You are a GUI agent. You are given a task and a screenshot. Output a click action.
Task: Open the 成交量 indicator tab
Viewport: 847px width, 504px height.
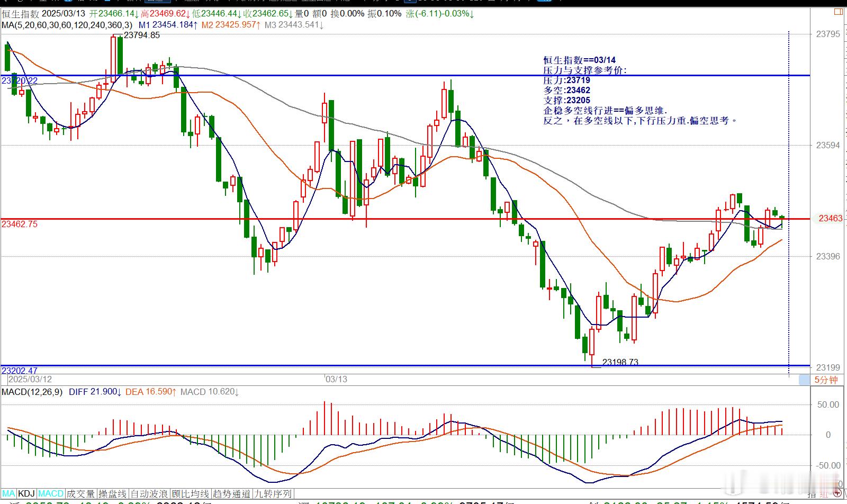81,493
